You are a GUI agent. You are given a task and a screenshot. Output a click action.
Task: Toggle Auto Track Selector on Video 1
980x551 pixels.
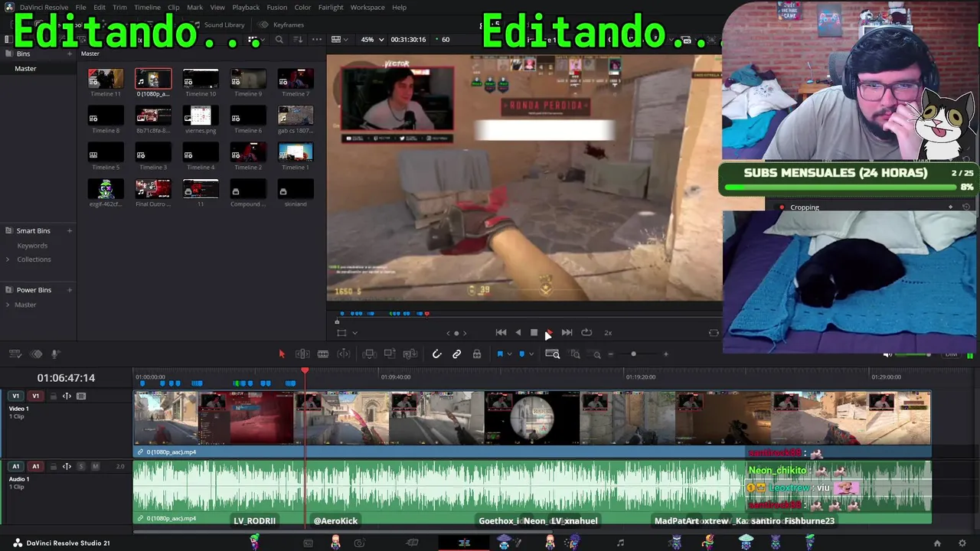coord(67,396)
